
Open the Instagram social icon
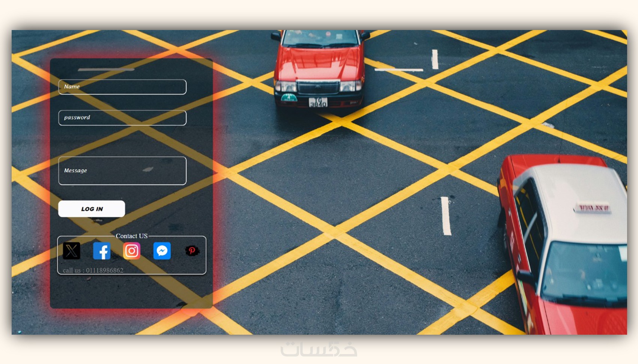(x=132, y=251)
